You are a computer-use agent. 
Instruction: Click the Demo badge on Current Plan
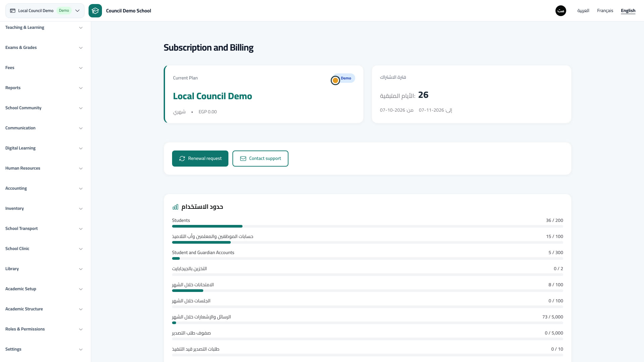point(344,78)
